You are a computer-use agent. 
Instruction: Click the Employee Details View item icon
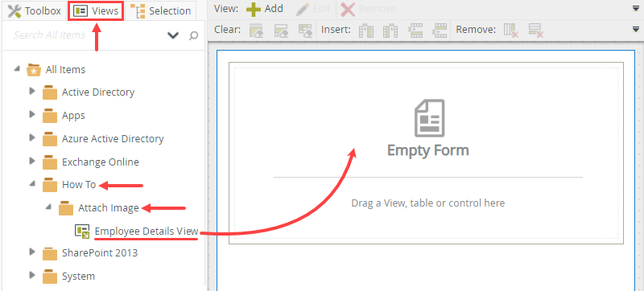pyautogui.click(x=82, y=232)
